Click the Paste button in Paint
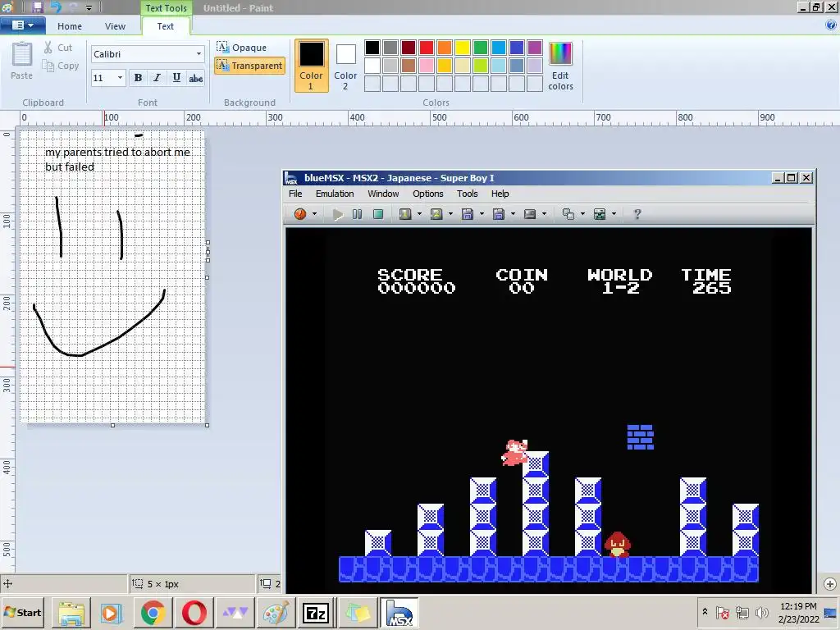840x630 pixels. [22, 61]
